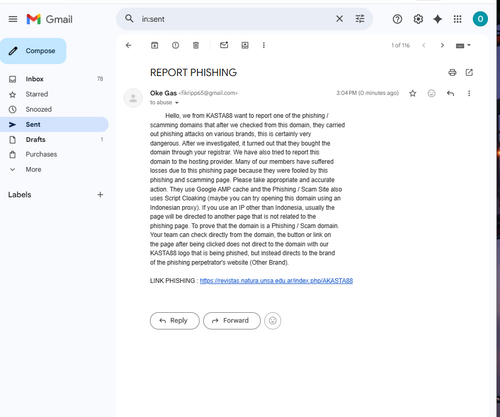Viewport: 500px width, 417px height.
Task: Mark email as unread
Action: pyautogui.click(x=224, y=45)
